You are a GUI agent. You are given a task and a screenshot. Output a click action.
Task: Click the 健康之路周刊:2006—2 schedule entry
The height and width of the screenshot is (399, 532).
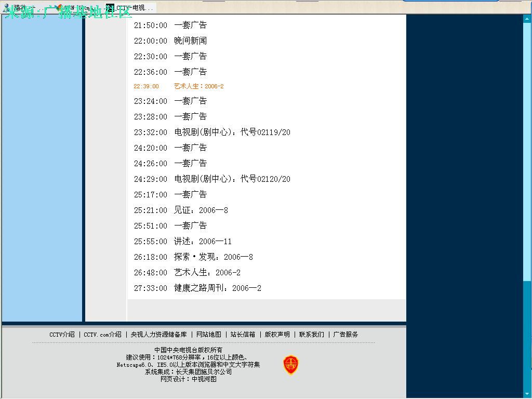click(217, 288)
